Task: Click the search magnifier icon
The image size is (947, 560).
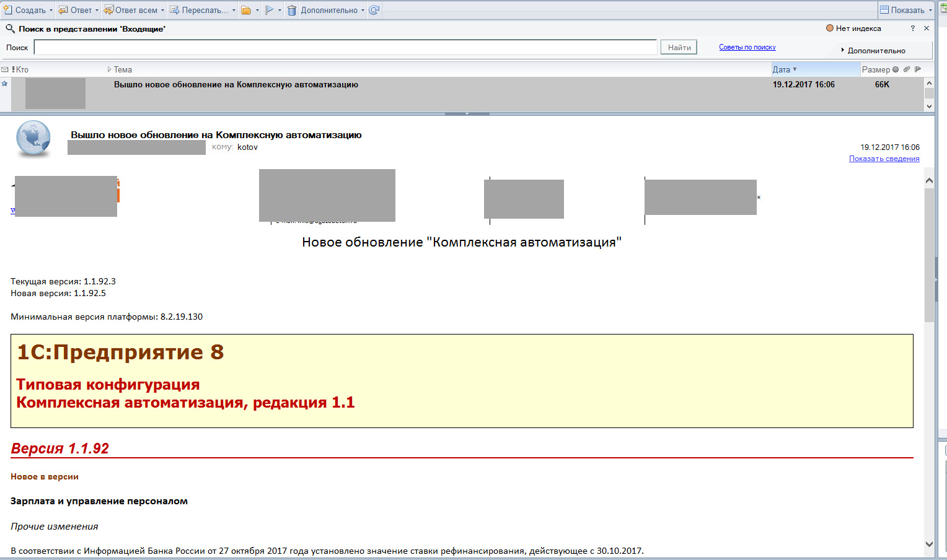Action: tap(10, 28)
